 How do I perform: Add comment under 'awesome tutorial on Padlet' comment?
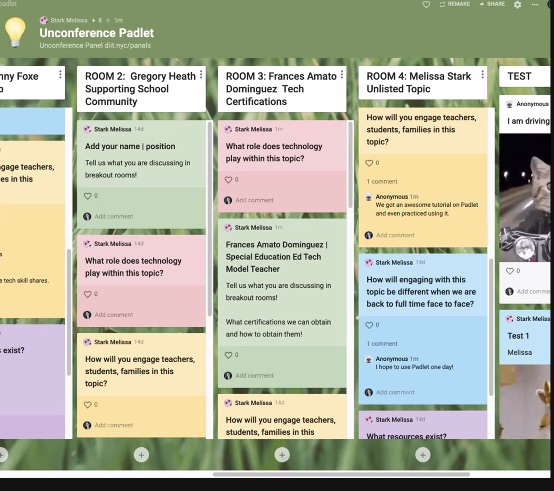[x=395, y=235]
